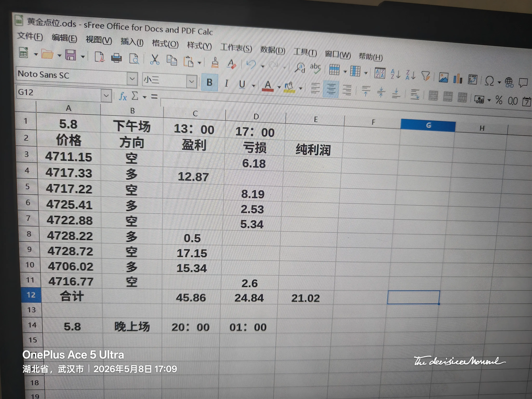Image resolution: width=532 pixels, height=399 pixels.
Task: Expand the Noto Sans SC font list
Action: tap(132, 79)
